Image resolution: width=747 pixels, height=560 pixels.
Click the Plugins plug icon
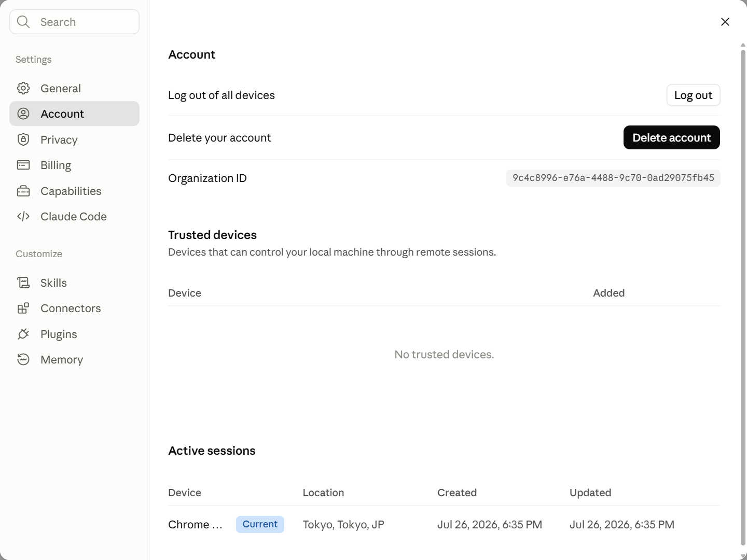point(23,334)
